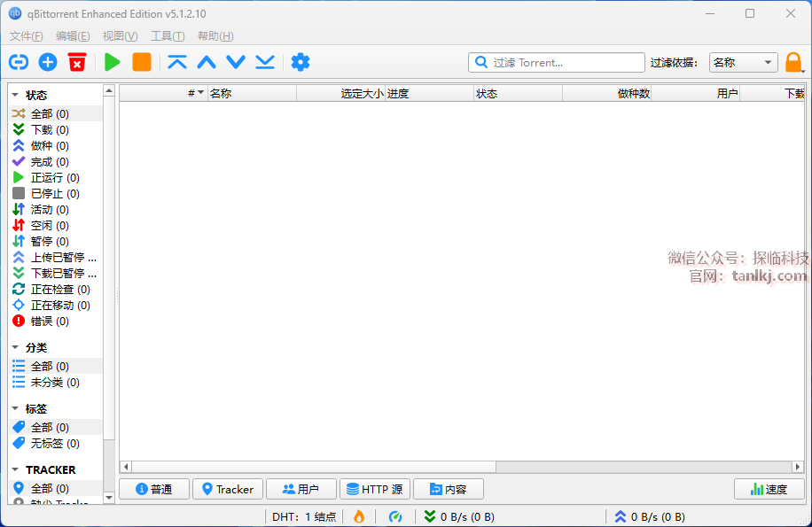Open the 名称 filter-by dropdown
Image resolution: width=812 pixels, height=527 pixels.
point(743,63)
